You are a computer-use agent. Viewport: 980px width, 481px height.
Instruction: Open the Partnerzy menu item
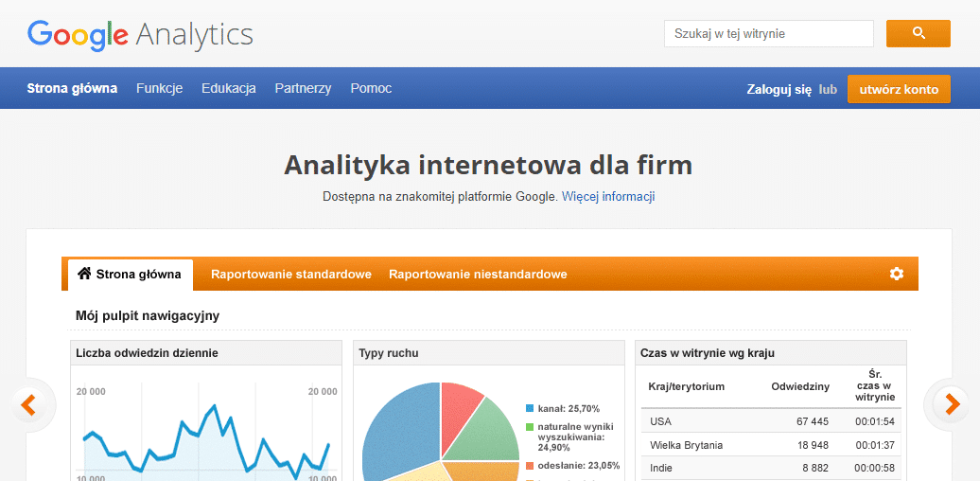pyautogui.click(x=303, y=88)
